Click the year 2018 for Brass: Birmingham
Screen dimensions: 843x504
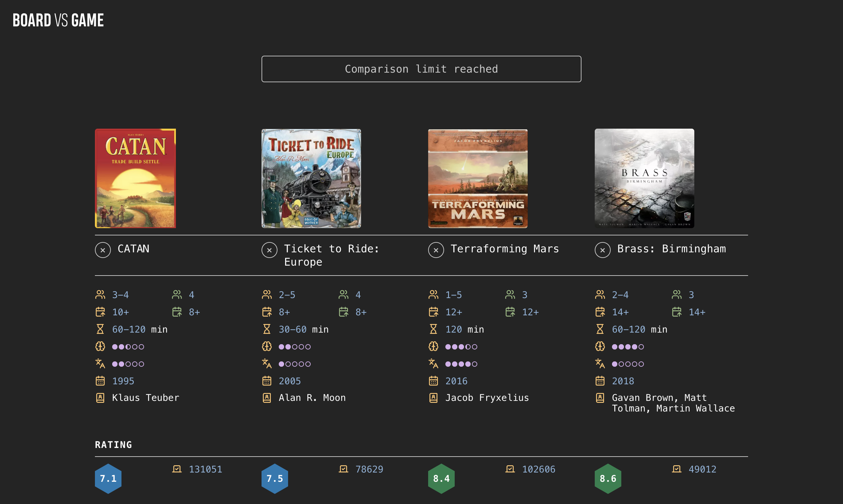point(623,381)
